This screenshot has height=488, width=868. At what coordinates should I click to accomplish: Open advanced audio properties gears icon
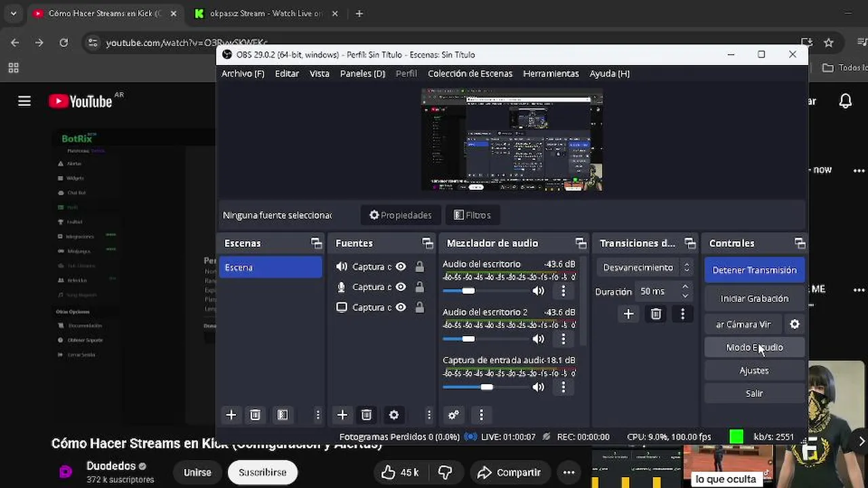(454, 415)
